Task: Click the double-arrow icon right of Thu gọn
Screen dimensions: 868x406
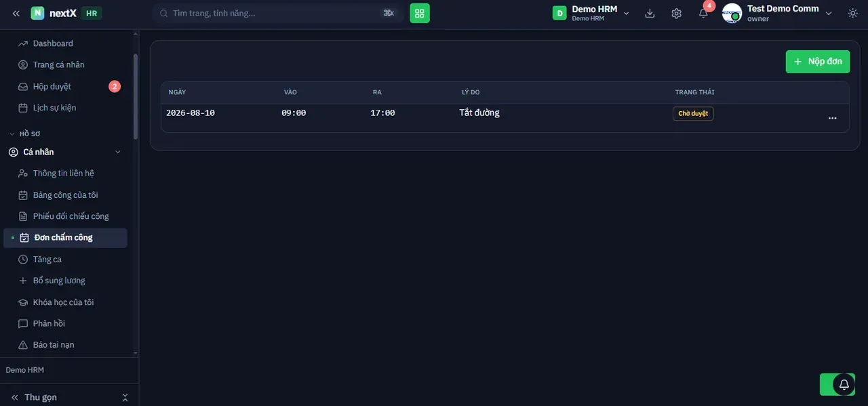Action: coord(125,397)
